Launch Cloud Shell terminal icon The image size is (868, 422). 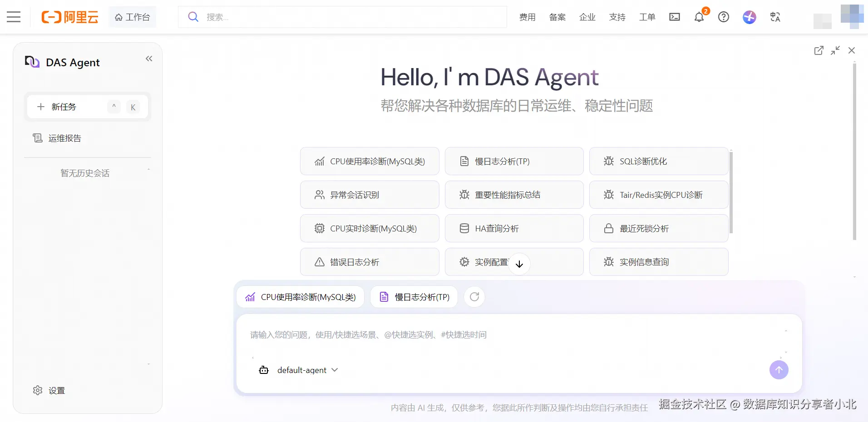point(675,17)
